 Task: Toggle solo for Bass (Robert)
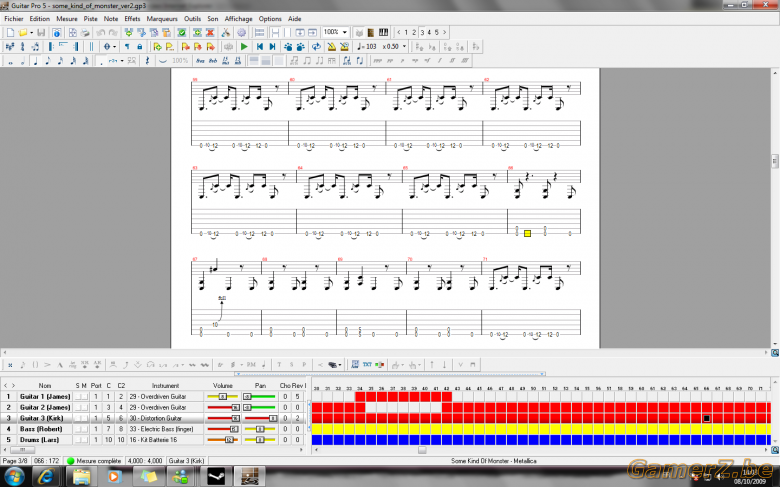click(x=78, y=429)
